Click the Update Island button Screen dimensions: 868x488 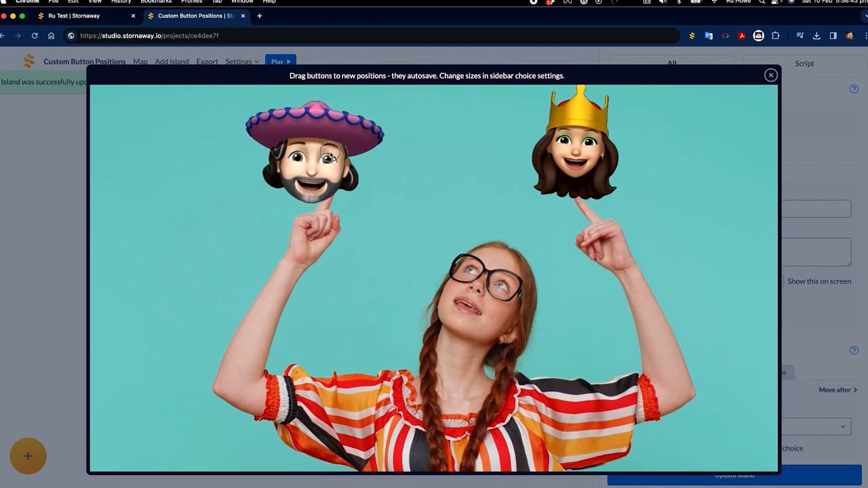pos(734,475)
